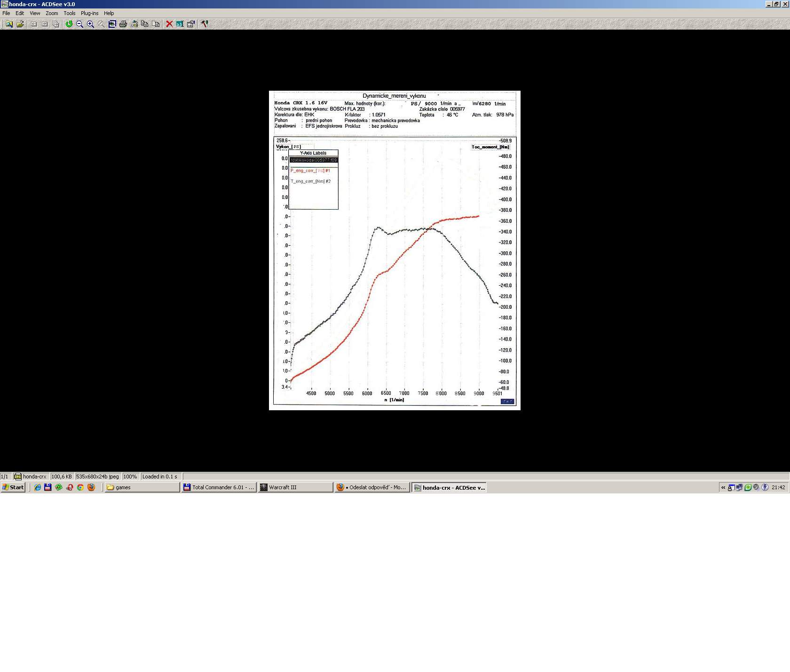Open the Plug-ins menu
This screenshot has height=672, width=790.
tap(89, 13)
